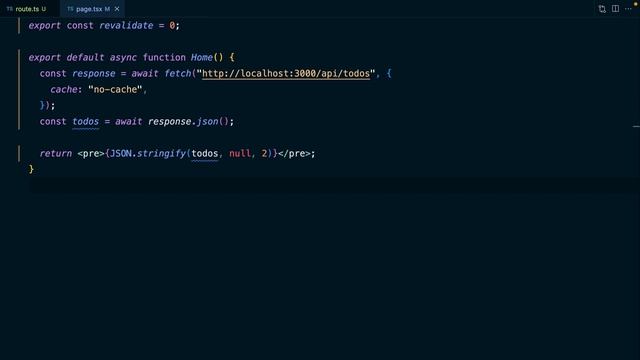Click the closing yellow brace of Home
This screenshot has width=640, height=360.
point(31,169)
